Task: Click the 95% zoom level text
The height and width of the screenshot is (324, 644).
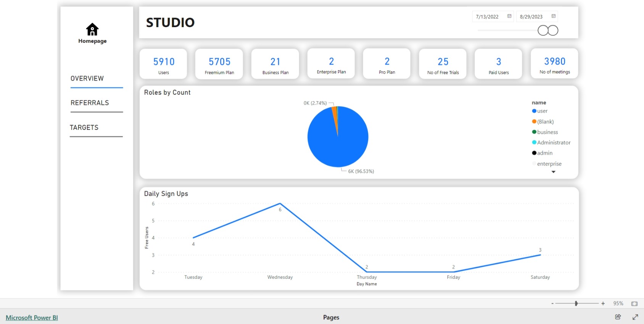Action: click(618, 303)
